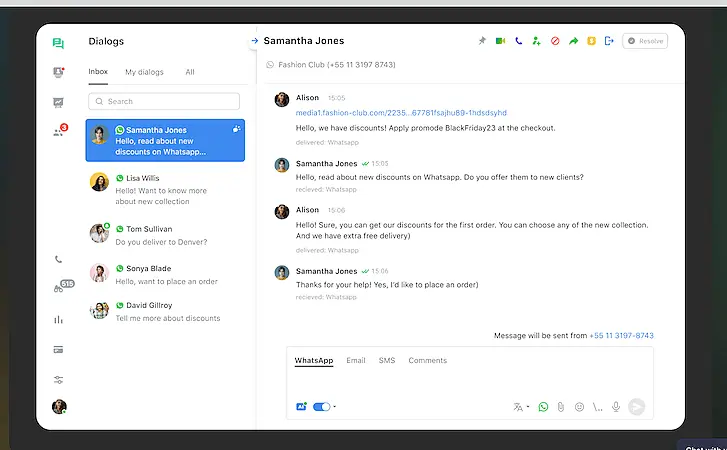Record voice message with microphone icon
Screen dimensions: 727x450
[616, 407]
